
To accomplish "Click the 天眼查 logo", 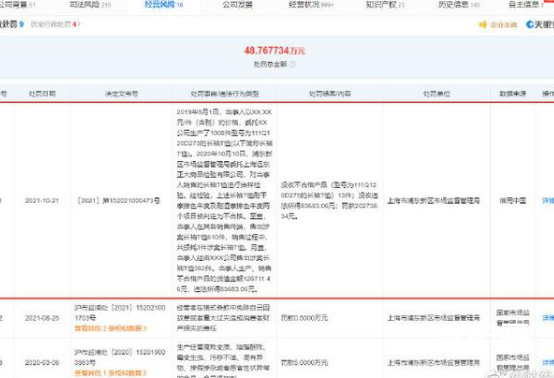I will click(x=540, y=24).
